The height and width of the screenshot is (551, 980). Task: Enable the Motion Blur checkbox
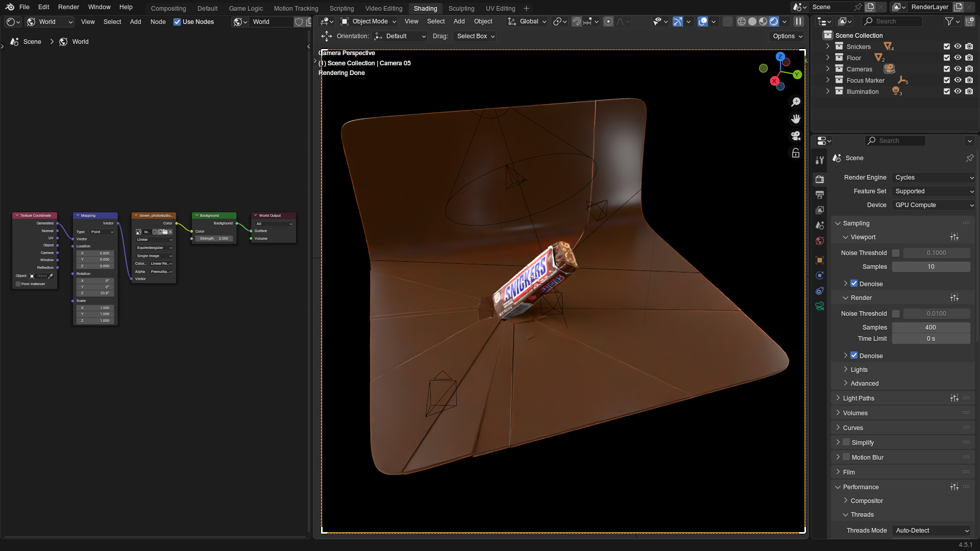(846, 457)
